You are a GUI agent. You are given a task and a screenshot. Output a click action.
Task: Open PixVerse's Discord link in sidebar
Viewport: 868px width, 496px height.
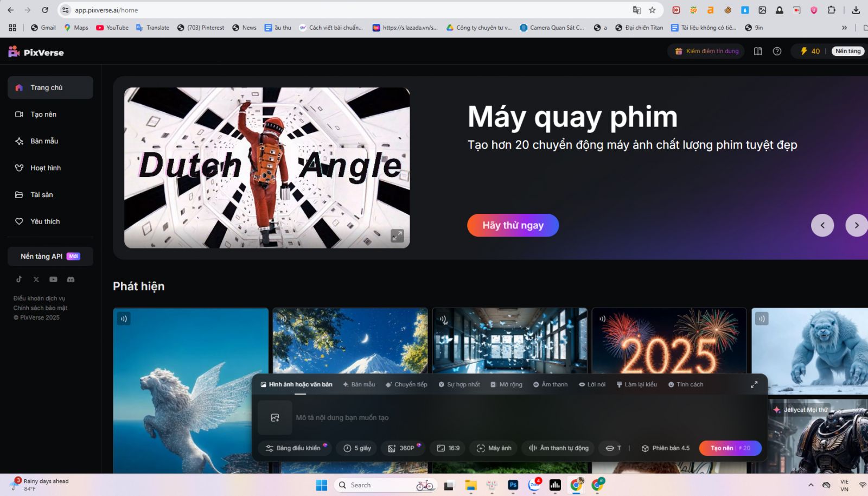point(71,279)
